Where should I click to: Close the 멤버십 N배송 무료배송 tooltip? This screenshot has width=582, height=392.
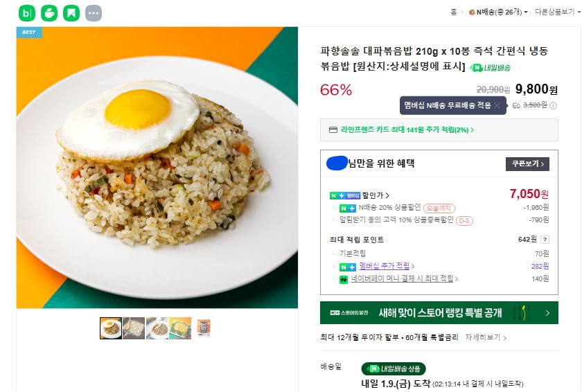tap(497, 105)
